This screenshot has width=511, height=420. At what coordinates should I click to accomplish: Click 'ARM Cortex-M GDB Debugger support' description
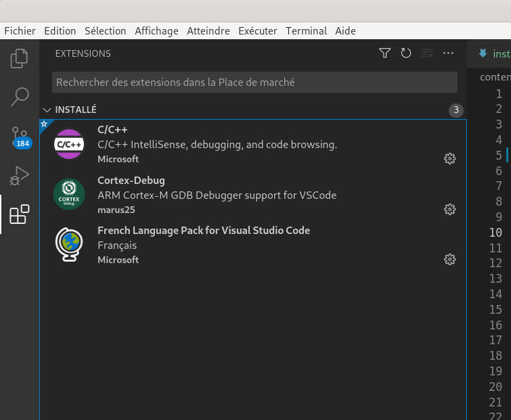coord(217,195)
